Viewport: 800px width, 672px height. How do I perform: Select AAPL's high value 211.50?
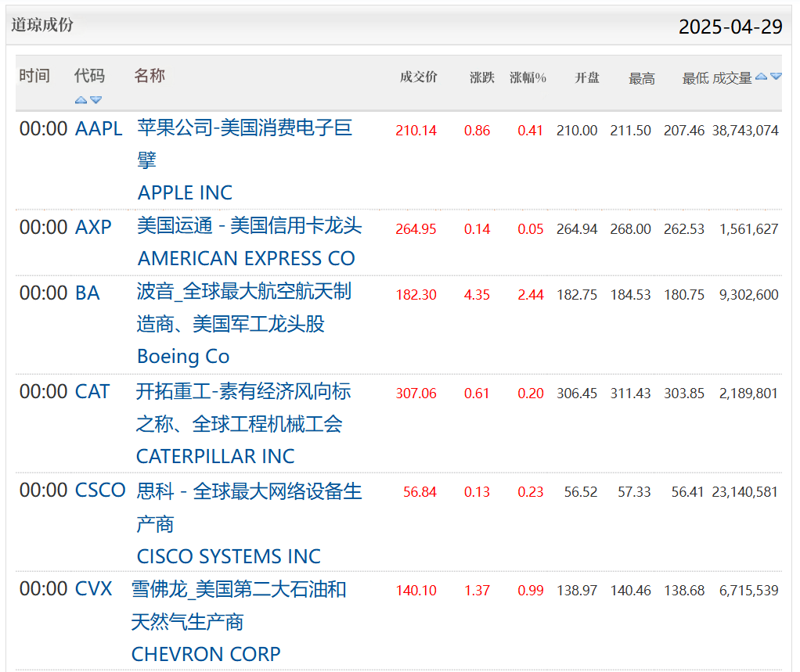click(630, 131)
